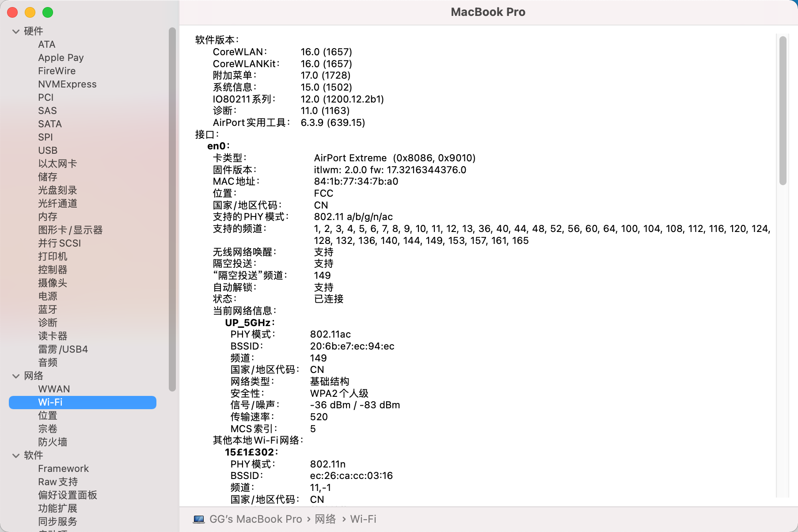Screen dimensions: 798x532
Task: Click the firmware version itlwm value
Action: click(x=390, y=170)
